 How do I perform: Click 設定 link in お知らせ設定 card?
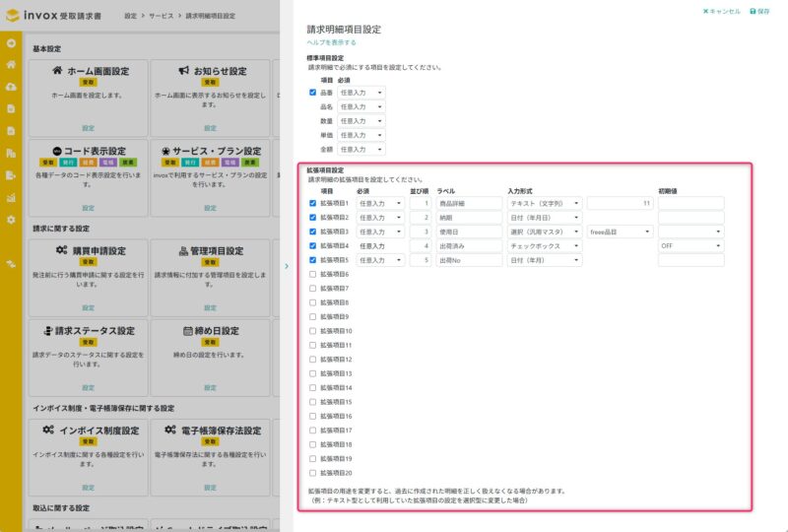click(210, 128)
